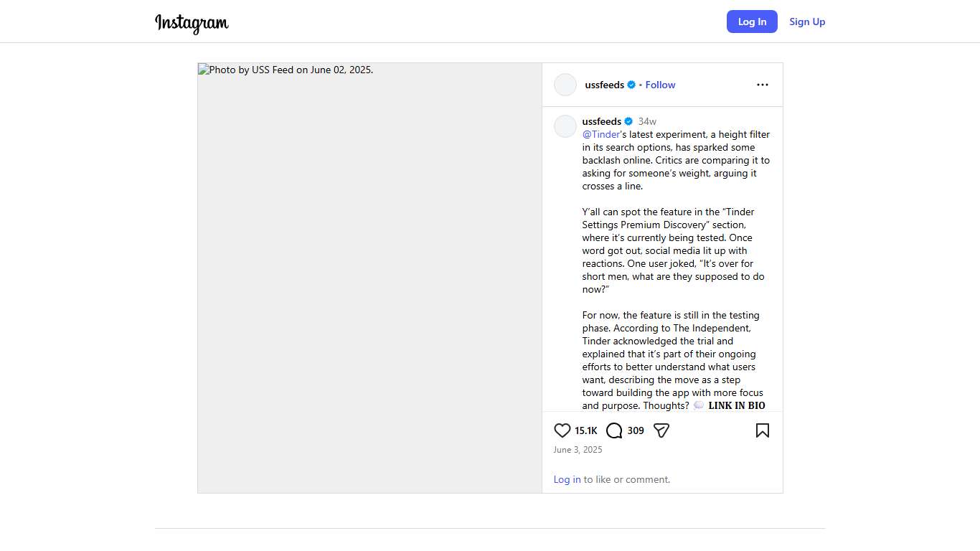Click the heart like icon
This screenshot has height=551, width=980.
tap(562, 430)
